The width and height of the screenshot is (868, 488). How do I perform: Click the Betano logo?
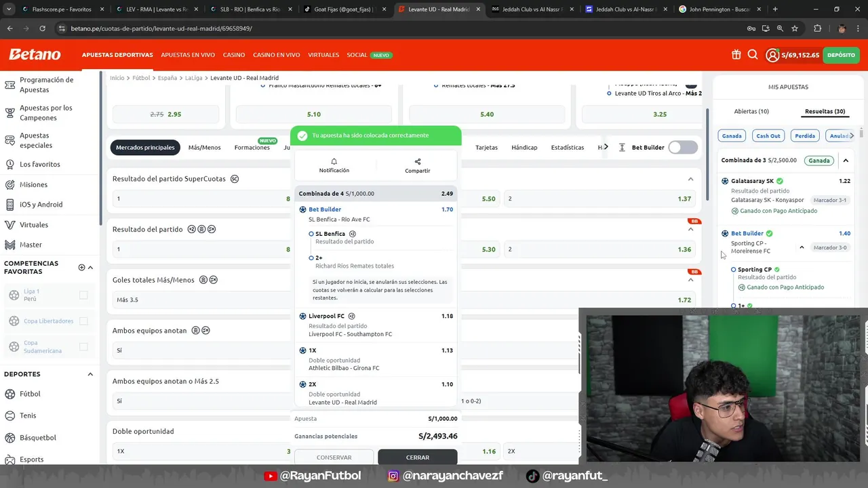35,55
